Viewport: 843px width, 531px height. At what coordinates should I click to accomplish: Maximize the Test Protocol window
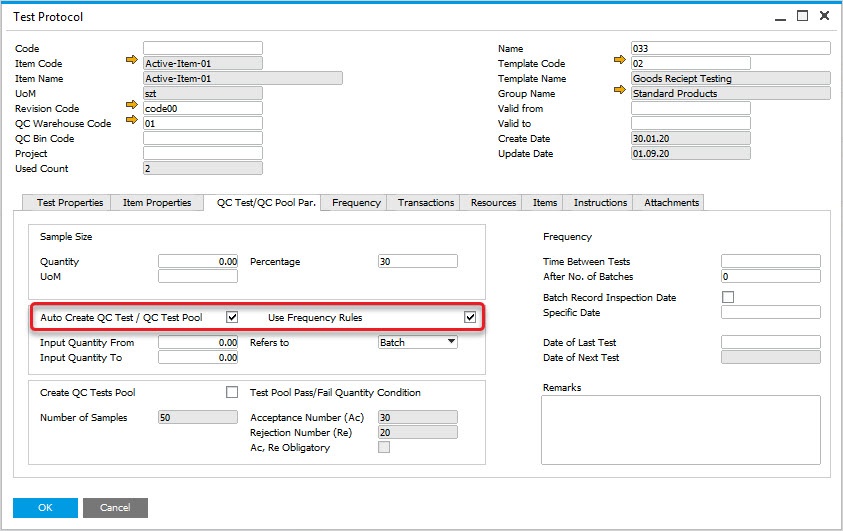point(801,16)
